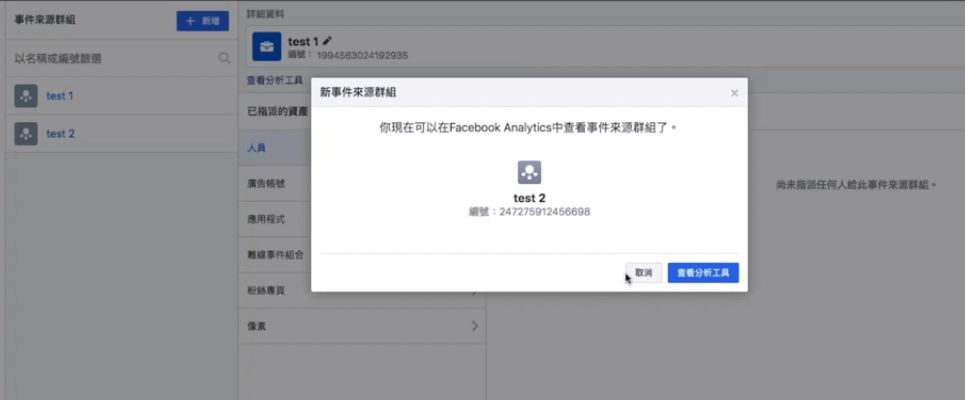Click the blue 新增 add button
965x400 pixels.
(202, 21)
